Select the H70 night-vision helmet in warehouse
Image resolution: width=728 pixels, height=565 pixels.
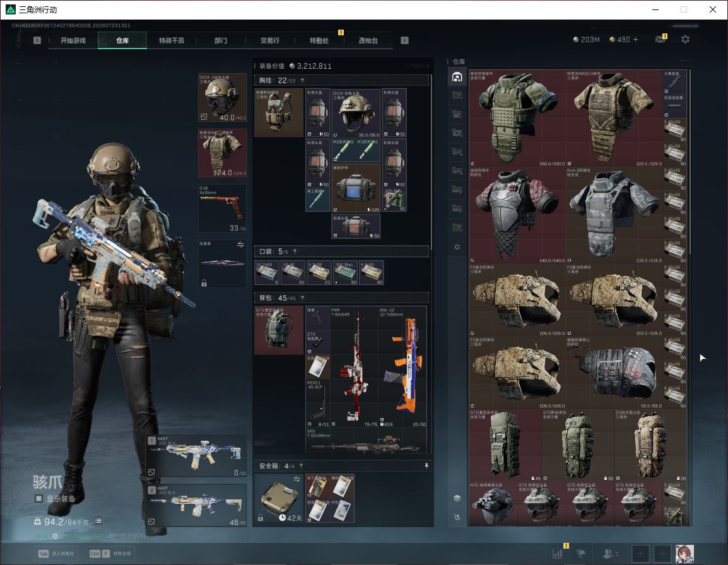(x=493, y=504)
